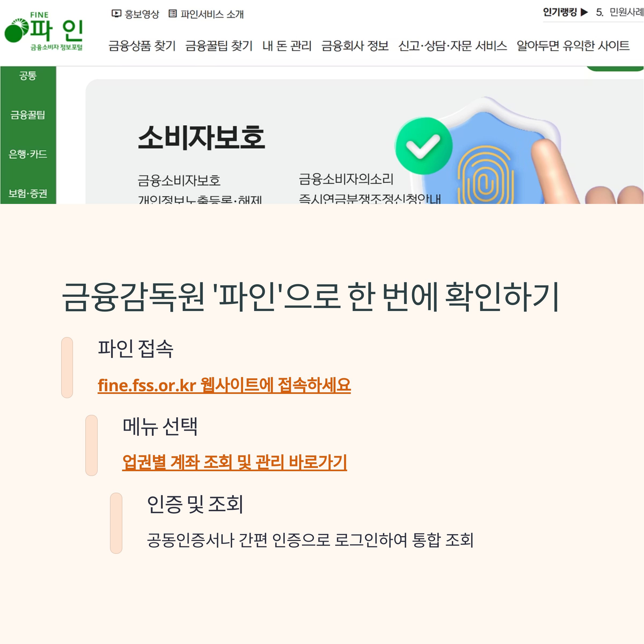Click the 인기랭킹 play arrow icon
Screen dimensions: 644x644
pos(584,12)
